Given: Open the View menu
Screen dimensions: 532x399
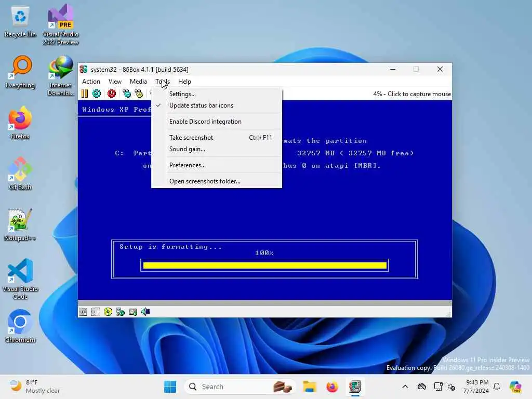Looking at the screenshot, I should (115, 82).
